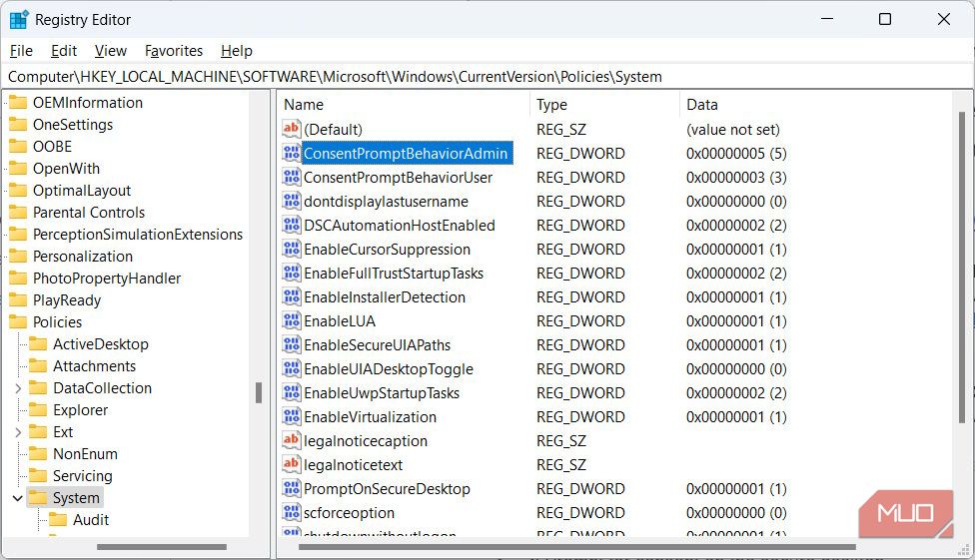
Task: Sort values by the Type column header
Action: tap(605, 105)
